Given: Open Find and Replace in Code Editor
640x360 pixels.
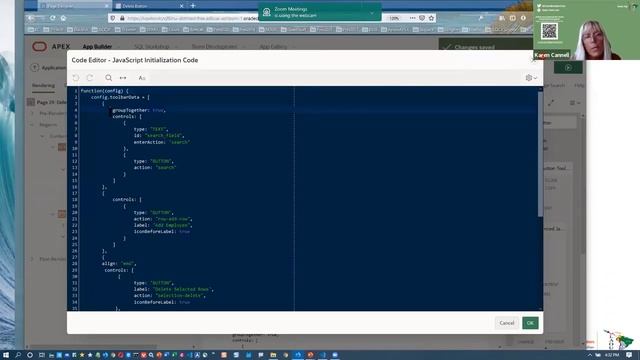Looking at the screenshot, I should (123, 78).
